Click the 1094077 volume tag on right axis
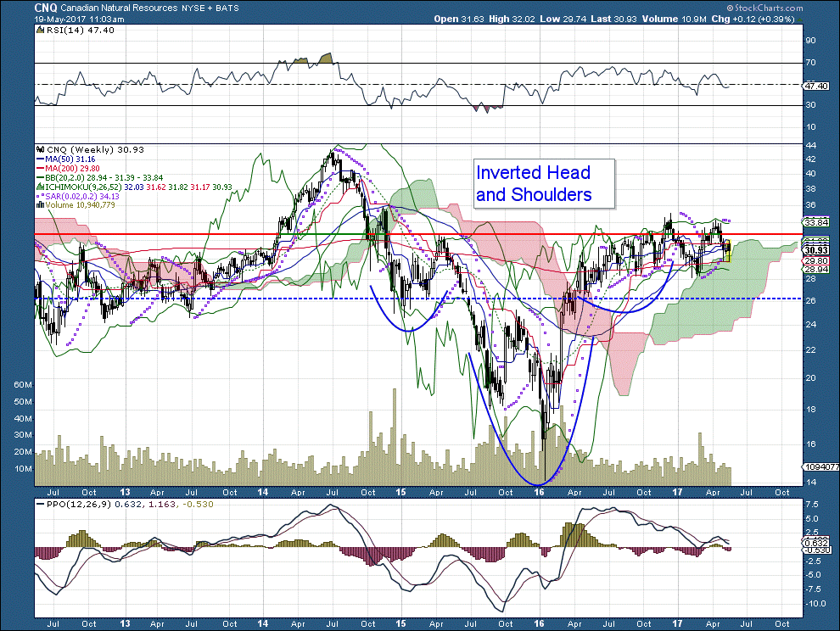840x631 pixels. click(820, 467)
